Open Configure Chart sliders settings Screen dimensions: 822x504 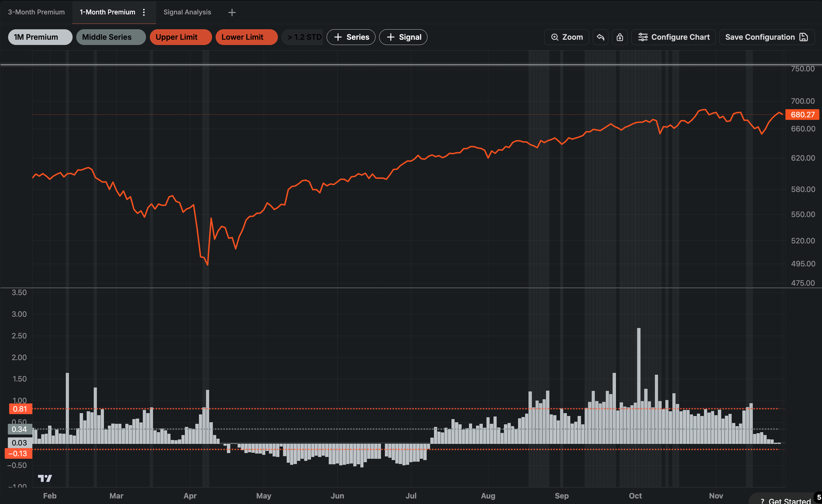tap(673, 37)
